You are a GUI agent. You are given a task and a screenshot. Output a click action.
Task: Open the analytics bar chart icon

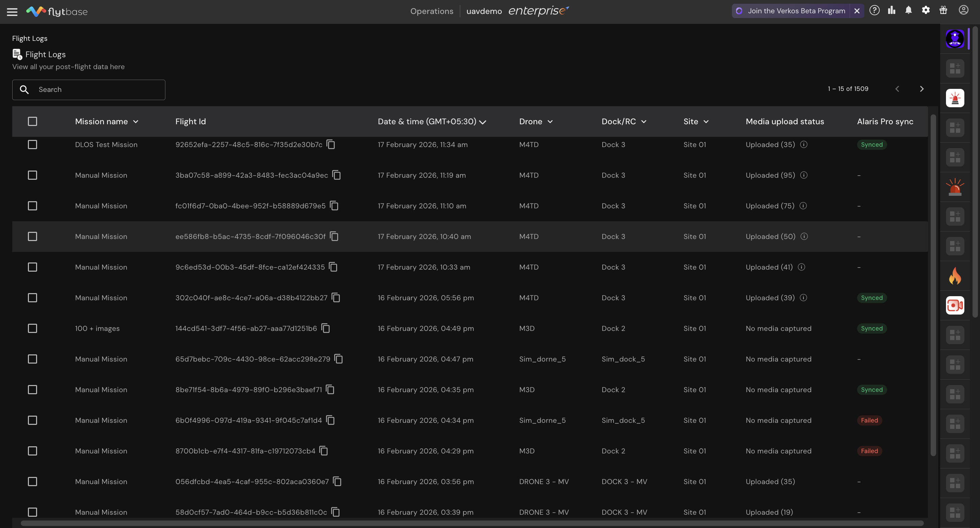point(892,10)
